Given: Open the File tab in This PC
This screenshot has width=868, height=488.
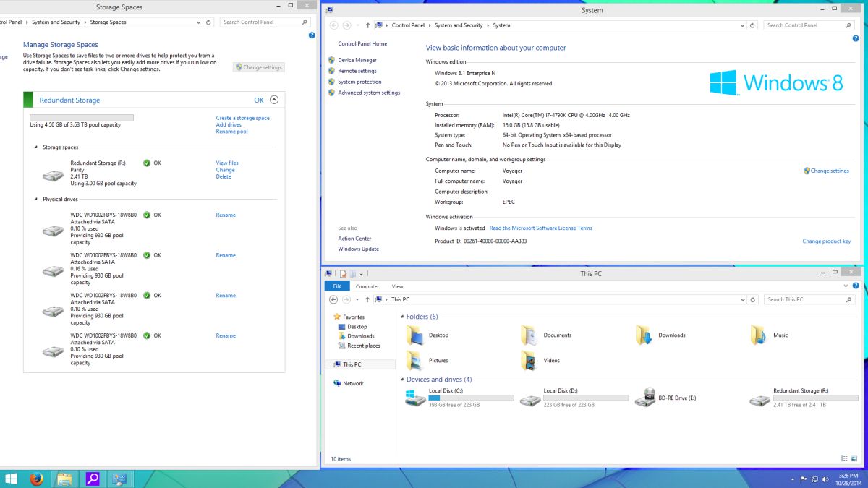Looking at the screenshot, I should pyautogui.click(x=337, y=286).
